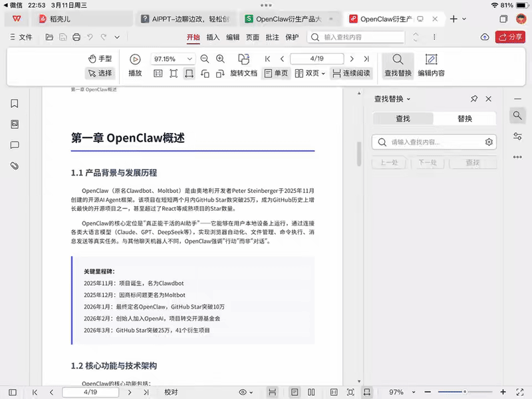Open bookmark panel in left sidebar
The height and width of the screenshot is (399, 532).
coord(14,104)
